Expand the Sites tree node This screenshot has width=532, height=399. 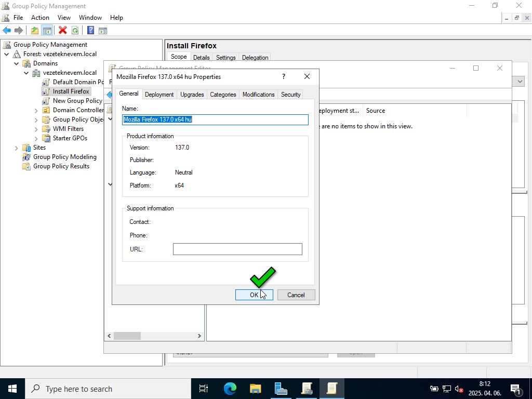click(17, 148)
